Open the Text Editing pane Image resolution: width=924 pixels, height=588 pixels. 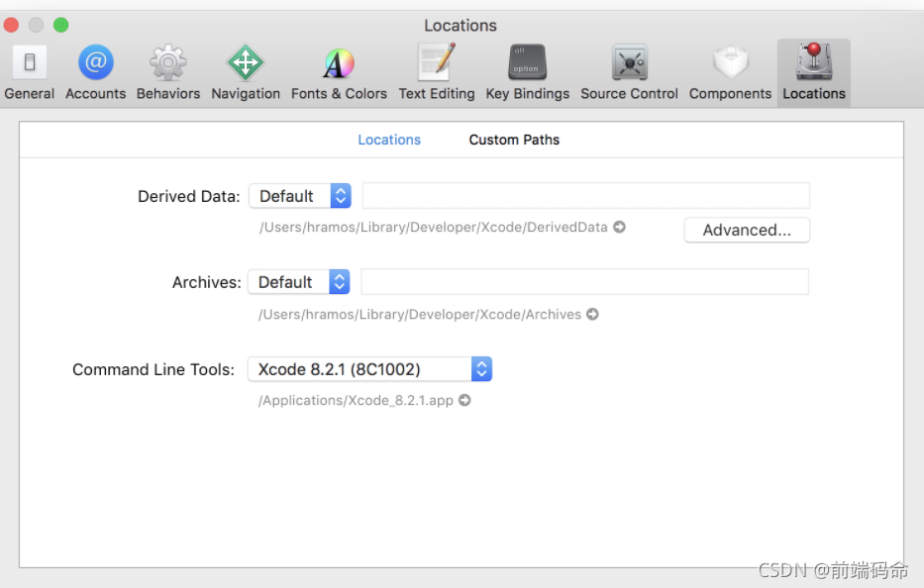point(437,72)
